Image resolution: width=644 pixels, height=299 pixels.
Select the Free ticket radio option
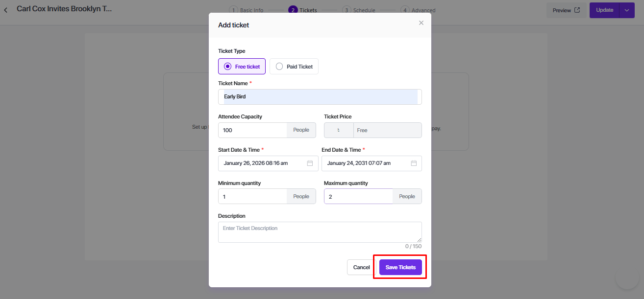[x=227, y=67]
